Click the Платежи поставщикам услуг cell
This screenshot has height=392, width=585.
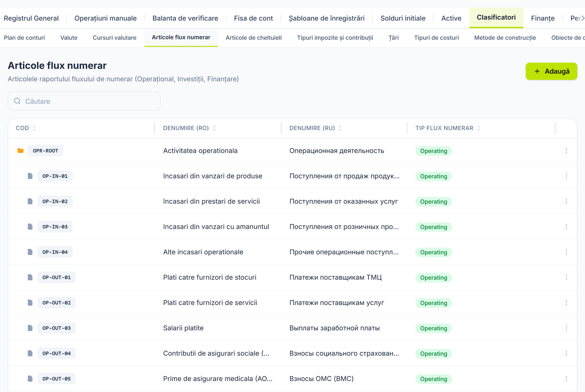pyautogui.click(x=337, y=303)
